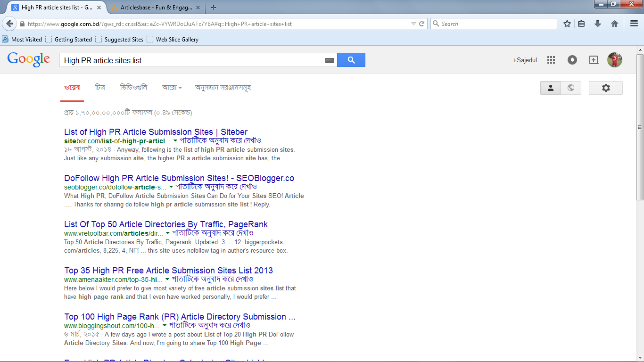Click the Google+ share plus icon
Viewport: 644px width, 362px height.
click(594, 60)
